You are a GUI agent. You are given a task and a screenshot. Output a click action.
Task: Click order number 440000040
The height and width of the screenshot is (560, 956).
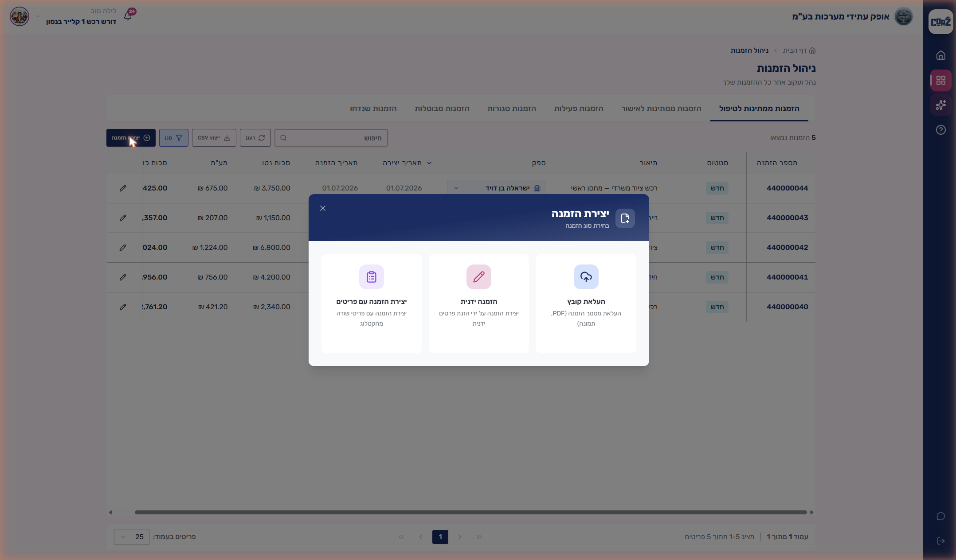point(787,307)
